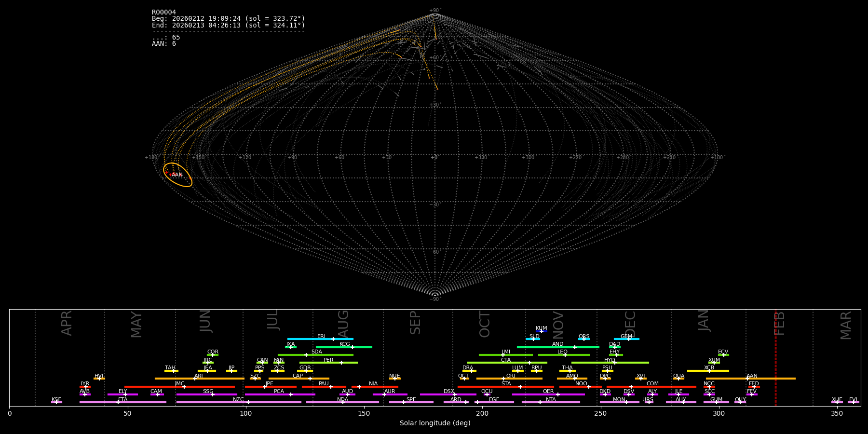Click the peak marker on the PER bar

tap(341, 363)
